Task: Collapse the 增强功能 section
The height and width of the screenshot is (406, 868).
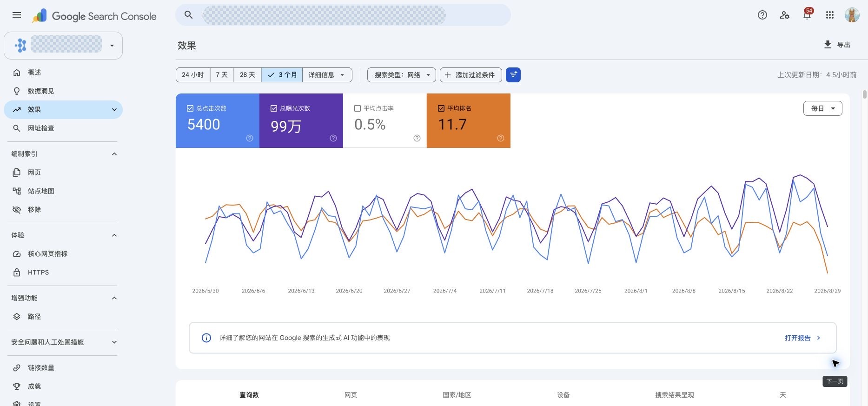Action: [114, 298]
